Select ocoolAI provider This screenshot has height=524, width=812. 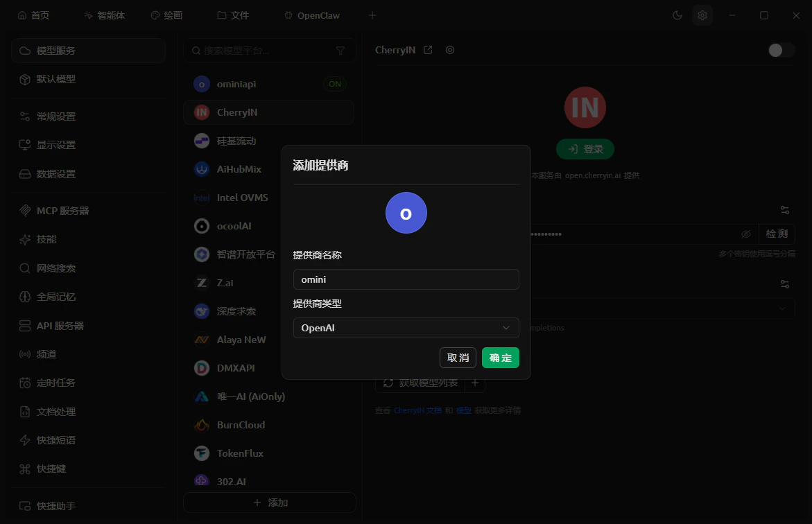coord(269,226)
